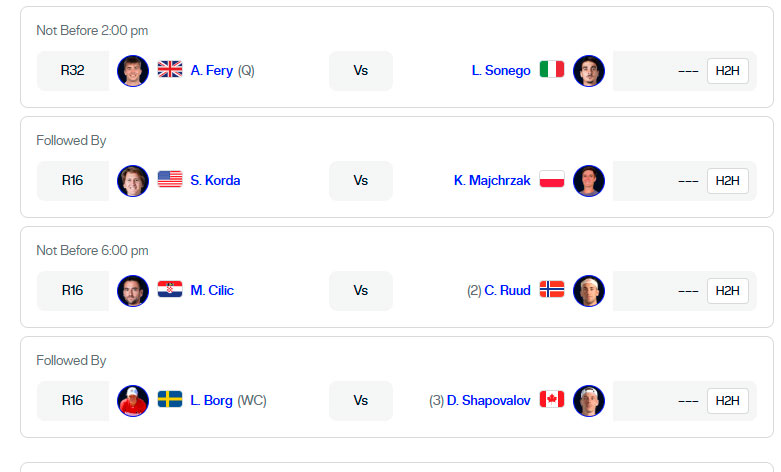781x472 pixels.
Task: Click the Norway flag next to C. Ruud
Action: (x=552, y=290)
